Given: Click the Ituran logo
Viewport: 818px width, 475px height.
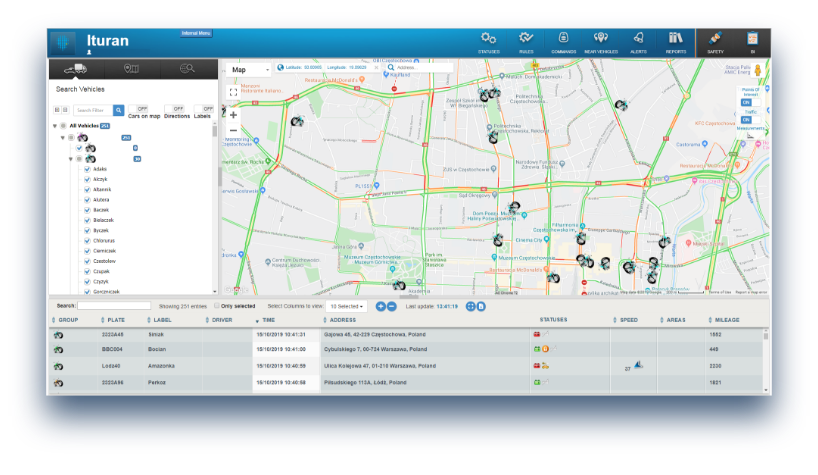Looking at the screenshot, I should (x=63, y=43).
